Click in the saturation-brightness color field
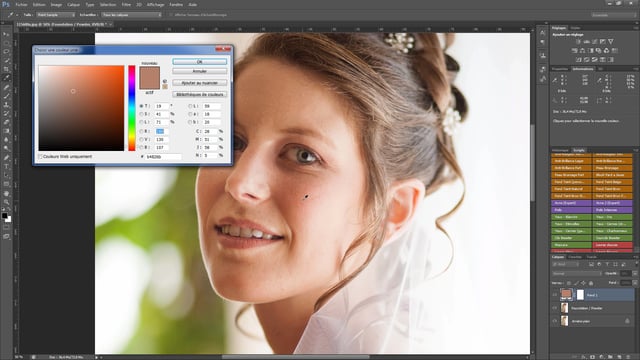 pos(81,108)
